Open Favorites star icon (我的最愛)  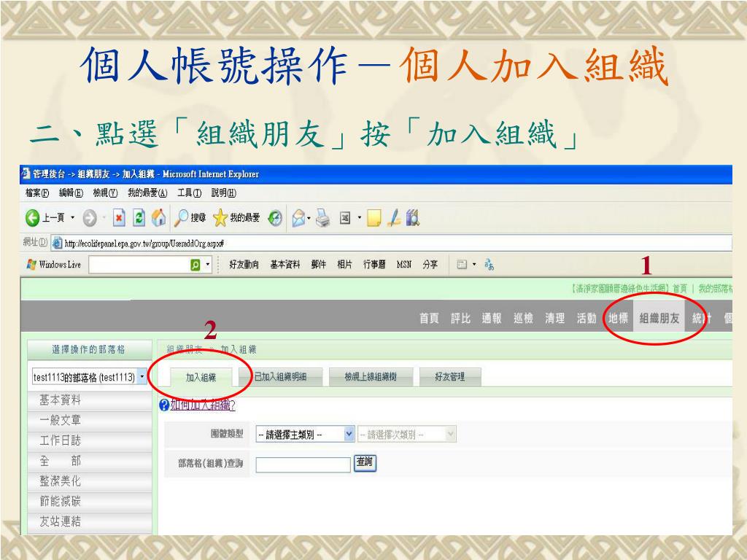[220, 218]
